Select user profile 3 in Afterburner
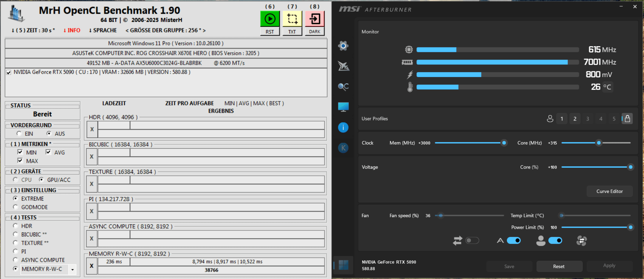 [x=588, y=119]
